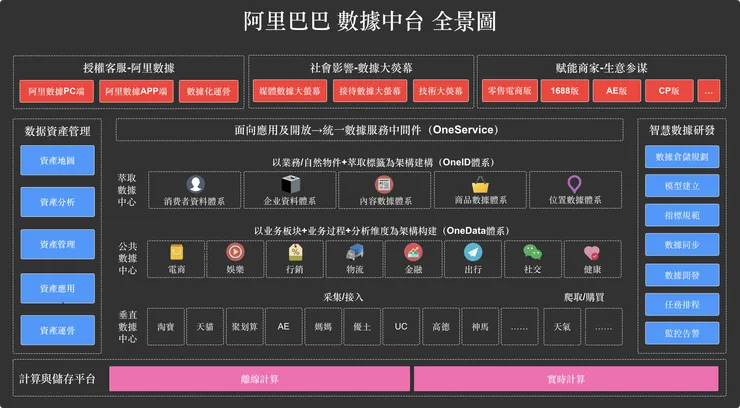The image size is (740, 408).
Task: Click the blue 資產分析 box
Action: [58, 202]
